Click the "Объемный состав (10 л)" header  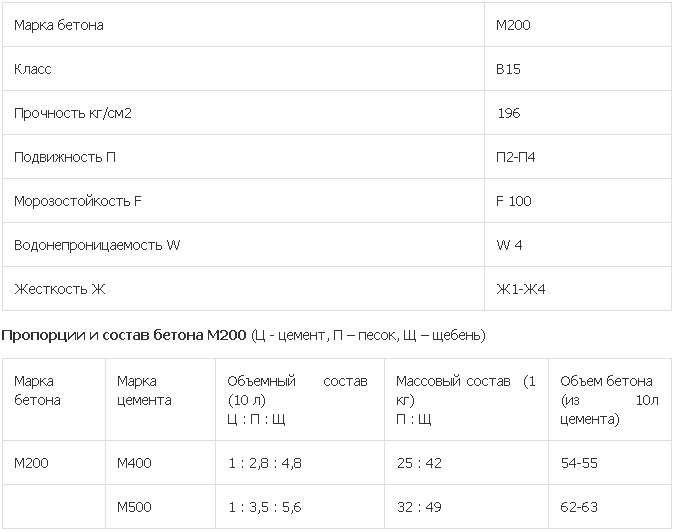click(297, 390)
